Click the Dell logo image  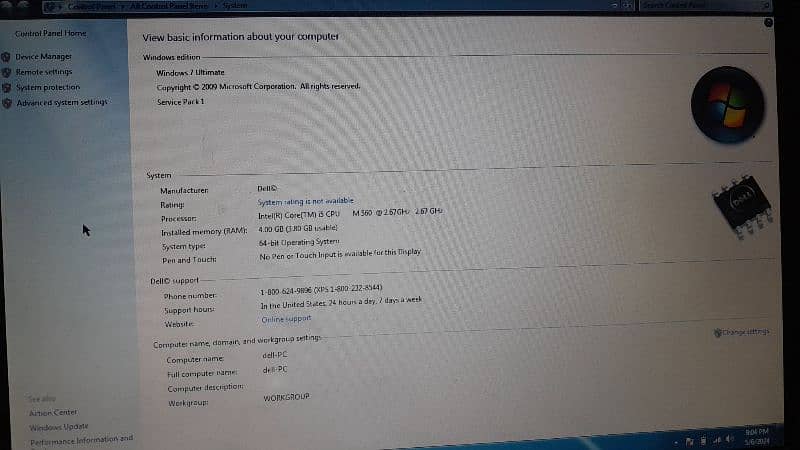[x=742, y=205]
